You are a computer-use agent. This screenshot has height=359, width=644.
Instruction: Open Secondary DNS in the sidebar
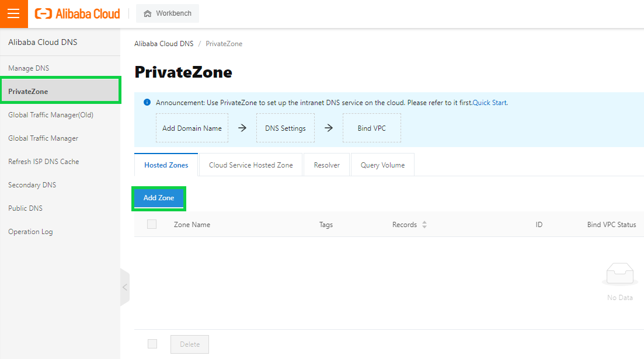[60, 185]
